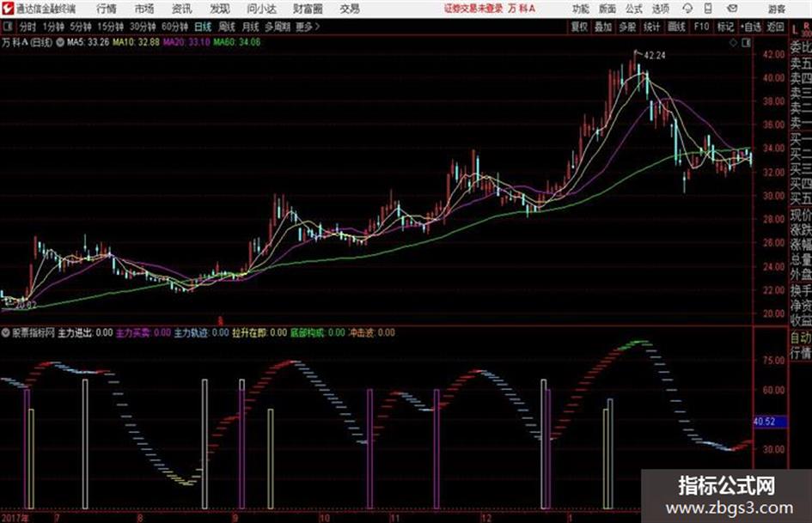
Task: Switch to the 15分钟 period tab
Action: point(110,27)
